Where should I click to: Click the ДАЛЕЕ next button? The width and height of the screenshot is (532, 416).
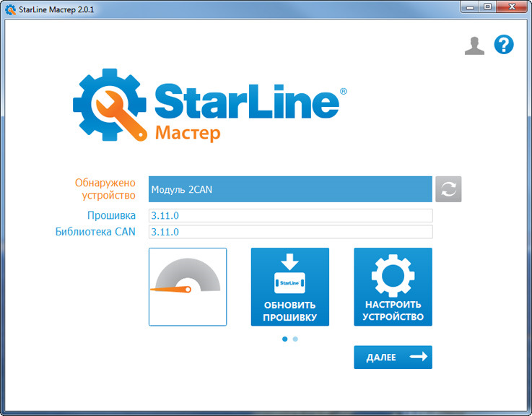pyautogui.click(x=393, y=357)
